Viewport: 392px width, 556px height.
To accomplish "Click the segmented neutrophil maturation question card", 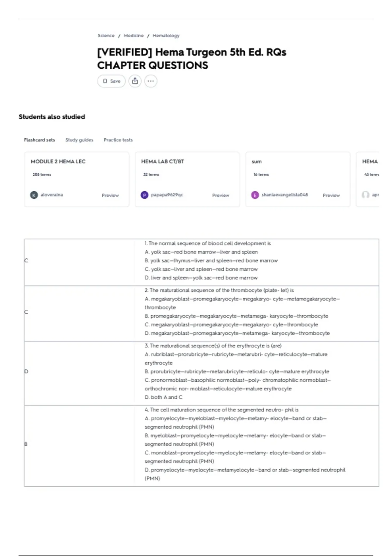I will pyautogui.click(x=202, y=446).
